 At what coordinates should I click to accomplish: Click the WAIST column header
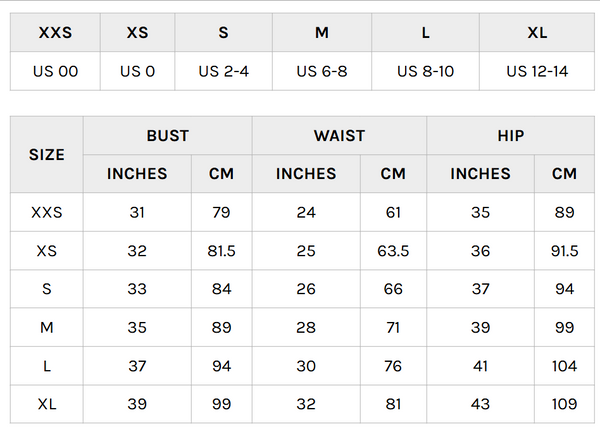click(339, 135)
